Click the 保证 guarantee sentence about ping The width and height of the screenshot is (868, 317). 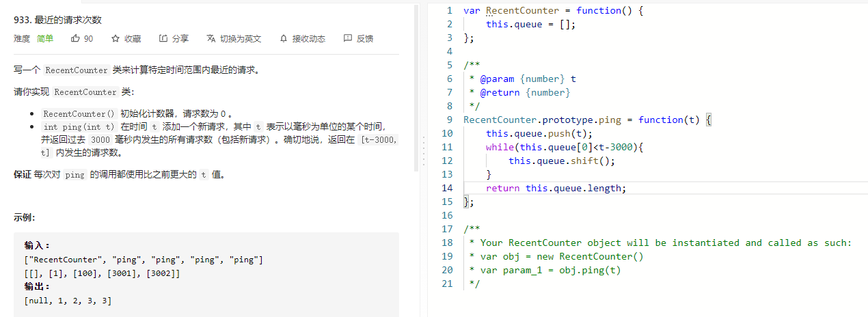120,174
